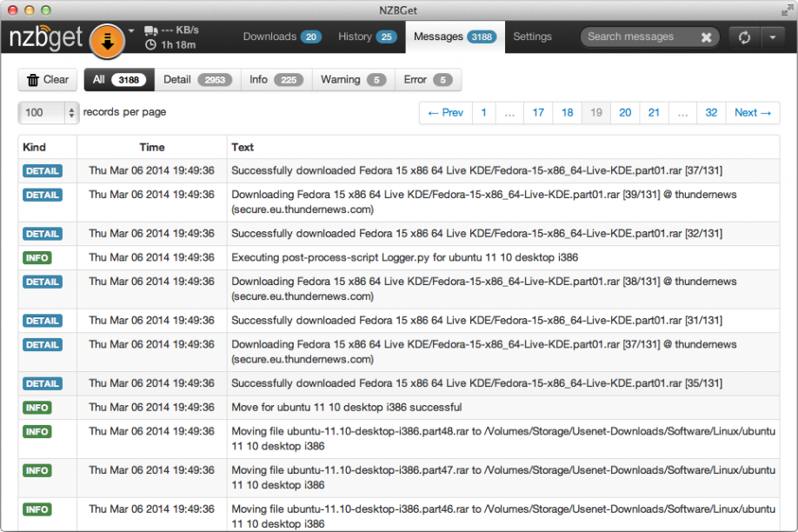Go to the Settings tab
Image resolution: width=798 pixels, height=532 pixels.
coord(532,37)
